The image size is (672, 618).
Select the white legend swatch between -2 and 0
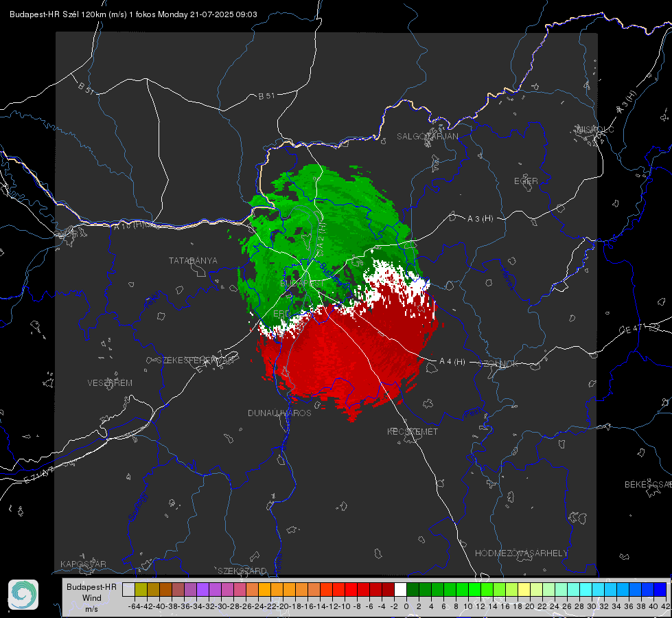point(400,590)
